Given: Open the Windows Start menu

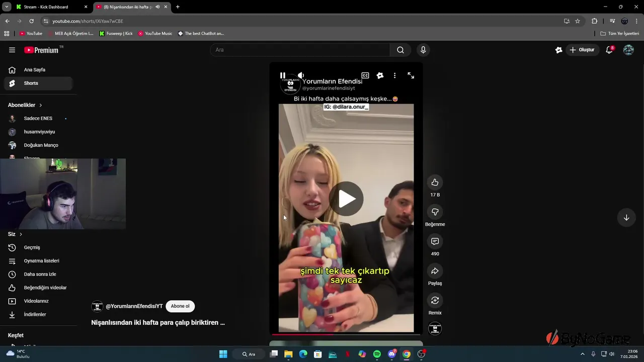Looking at the screenshot, I should pos(223,354).
